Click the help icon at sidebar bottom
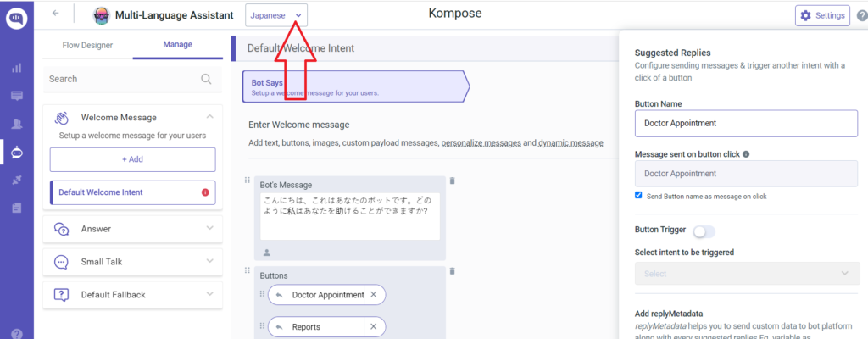 click(17, 334)
